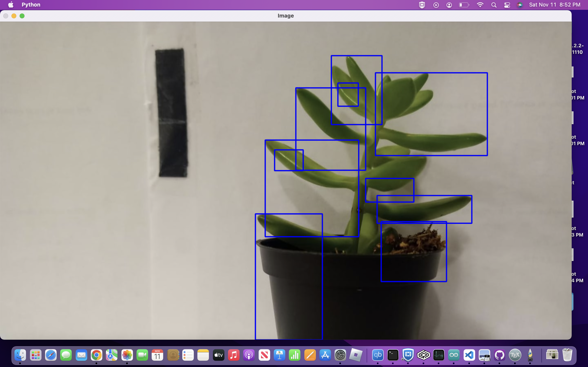588x367 pixels.
Task: Open TeXShop from the dock
Action: click(515, 355)
